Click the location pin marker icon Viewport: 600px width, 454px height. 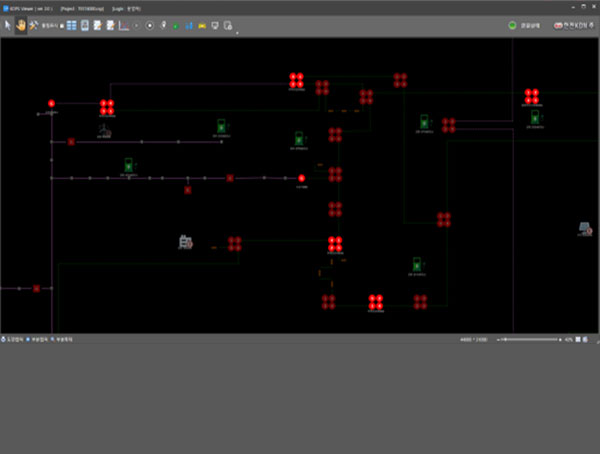point(163,25)
